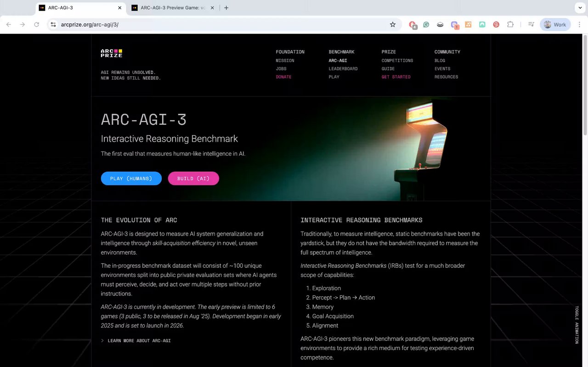The image size is (588, 367).
Task: Click the ARC-AGI-3 main heading
Action: click(144, 119)
